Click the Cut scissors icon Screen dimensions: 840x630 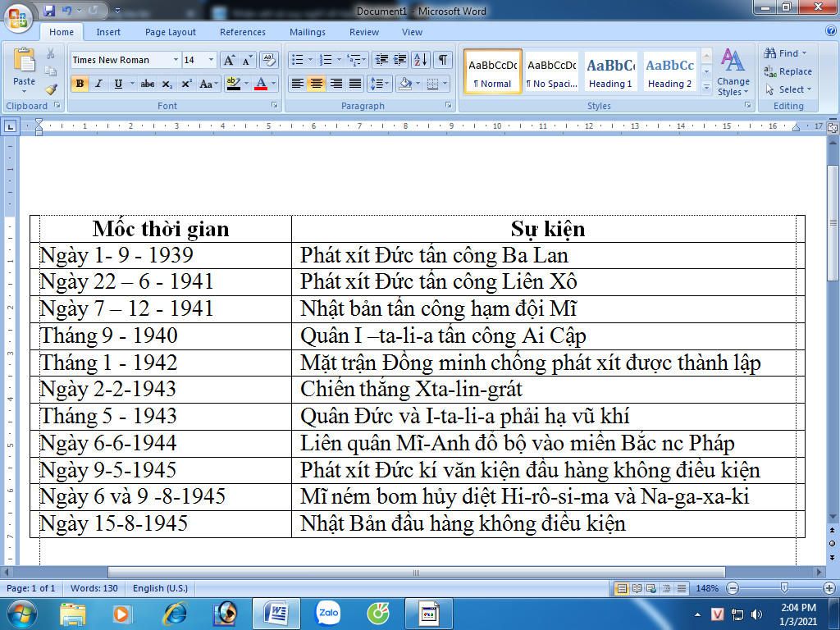[50, 53]
